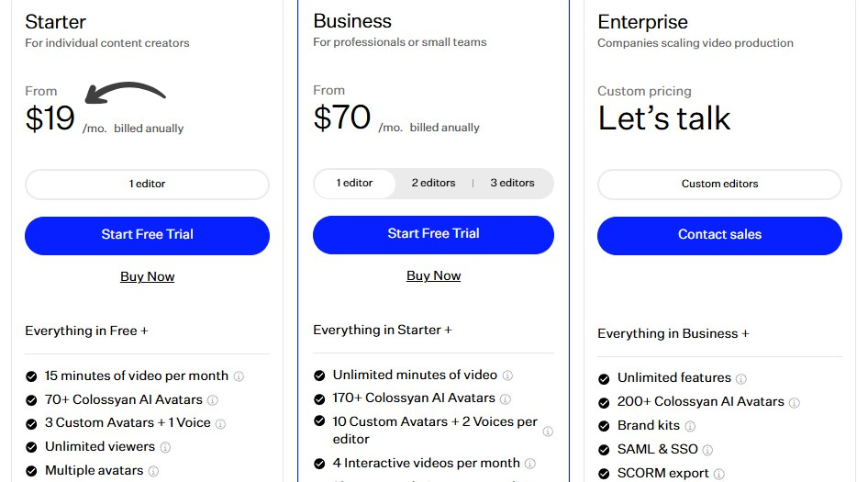Open info icon next to Brand kits

[690, 426]
